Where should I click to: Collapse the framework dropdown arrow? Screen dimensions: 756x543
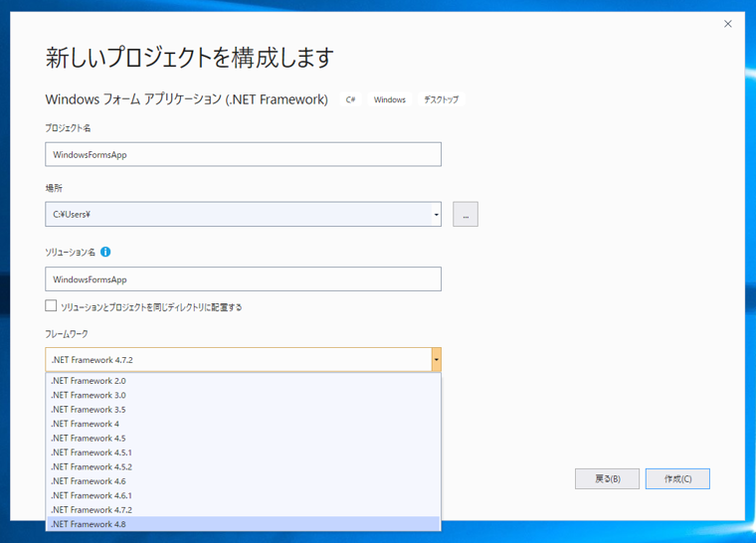436,360
